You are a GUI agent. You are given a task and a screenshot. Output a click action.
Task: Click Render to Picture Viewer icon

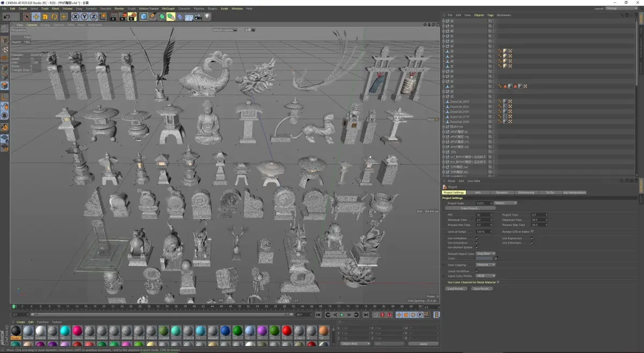(123, 17)
